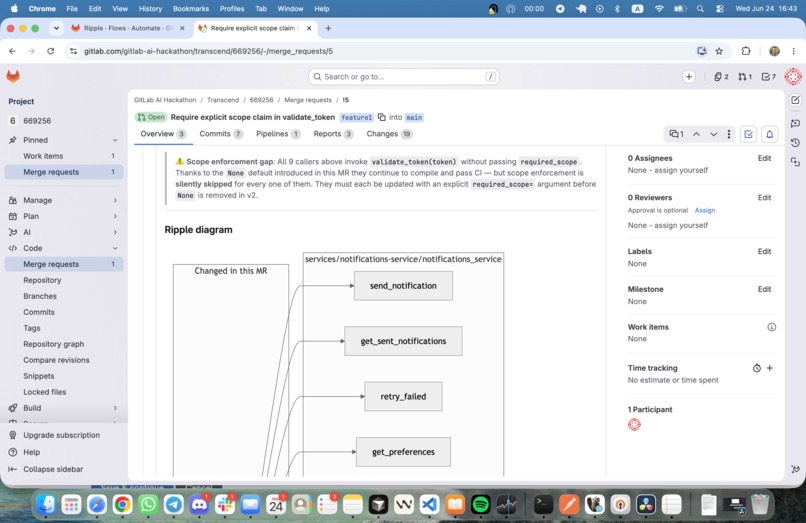The height and width of the screenshot is (523, 806).
Task: Open Repository graph in sidebar
Action: (53, 344)
